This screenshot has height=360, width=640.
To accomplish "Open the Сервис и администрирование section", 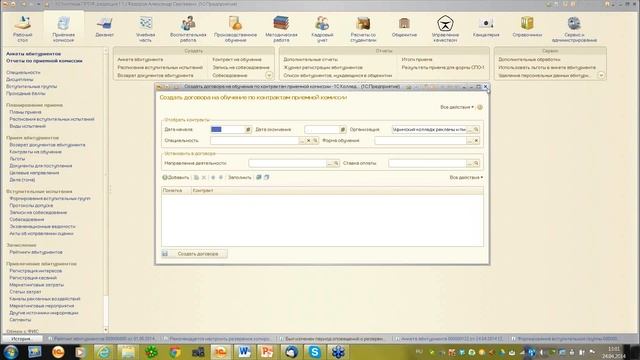I will click(574, 28).
